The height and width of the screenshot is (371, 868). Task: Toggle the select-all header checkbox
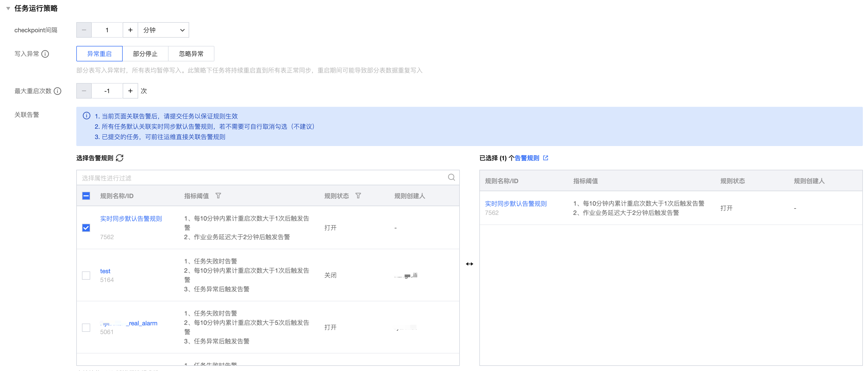coord(86,196)
